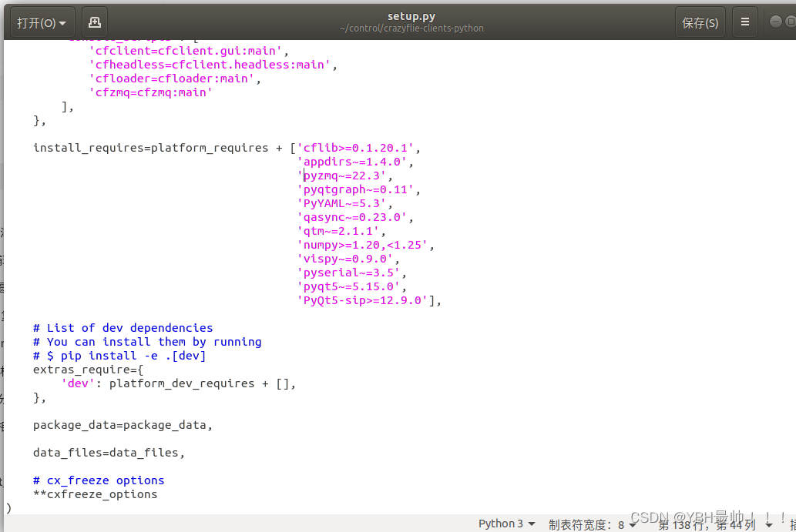Open the Python 3 syntax highlighting selector

pyautogui.click(x=505, y=523)
